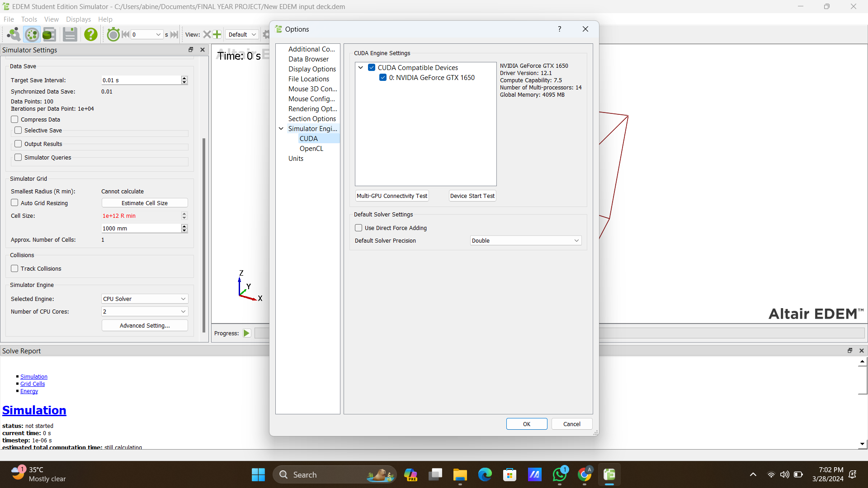
Task: Open Default Solver Precision dropdown
Action: point(525,241)
